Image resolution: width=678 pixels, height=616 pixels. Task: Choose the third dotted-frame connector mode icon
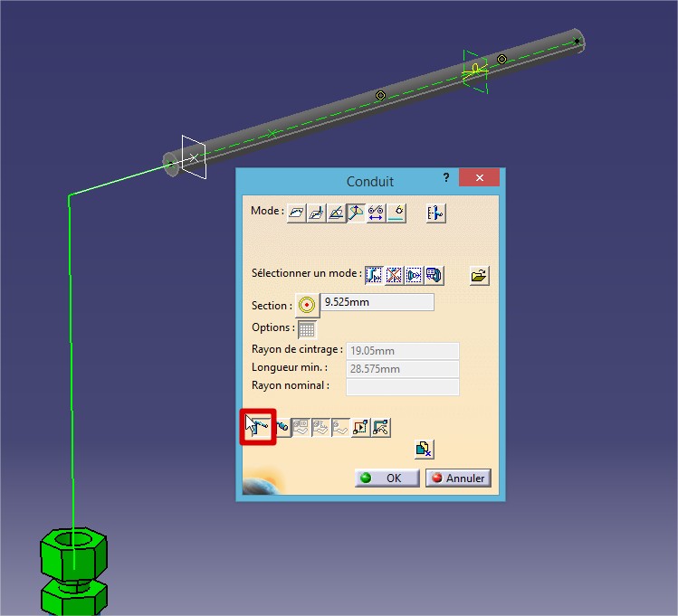coord(414,275)
